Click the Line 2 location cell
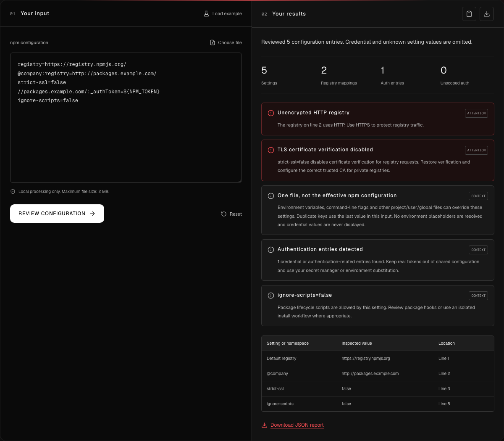Screen dimensions: 504x441 (x=444, y=374)
